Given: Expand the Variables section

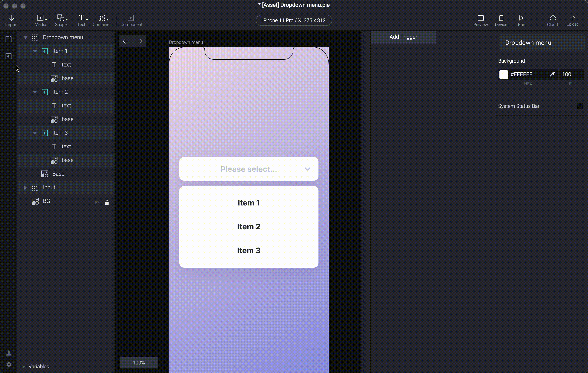Looking at the screenshot, I should pyautogui.click(x=23, y=367).
